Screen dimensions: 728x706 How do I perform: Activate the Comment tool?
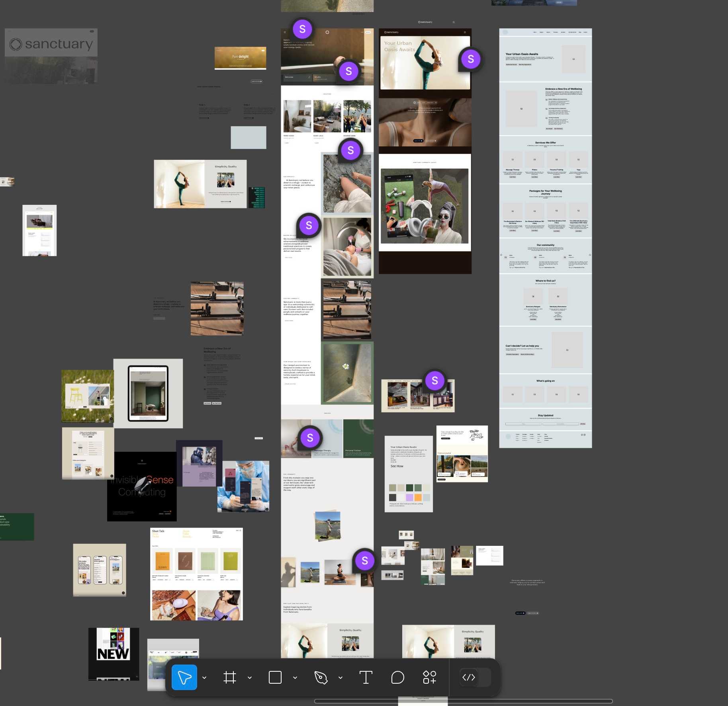tap(397, 677)
